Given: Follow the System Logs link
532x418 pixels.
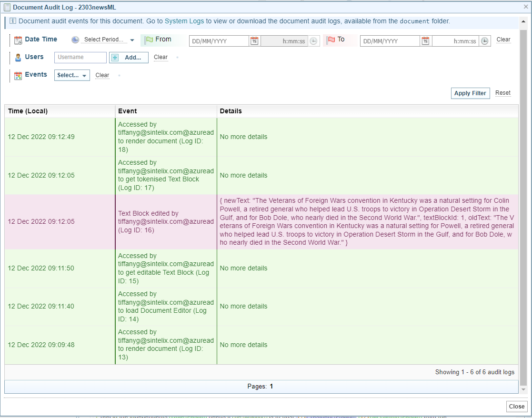Looking at the screenshot, I should 184,21.
